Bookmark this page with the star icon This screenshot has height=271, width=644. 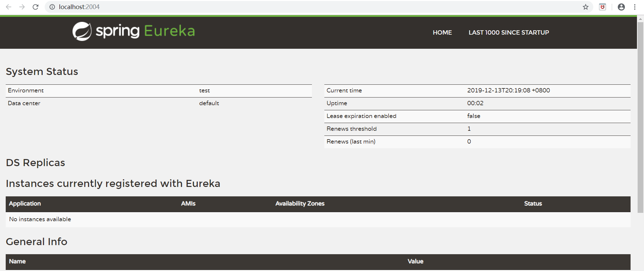[586, 7]
